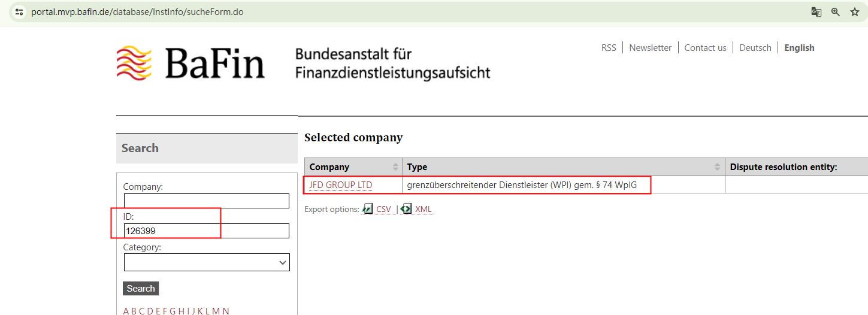
Task: Go to Contact us page
Action: coord(705,48)
